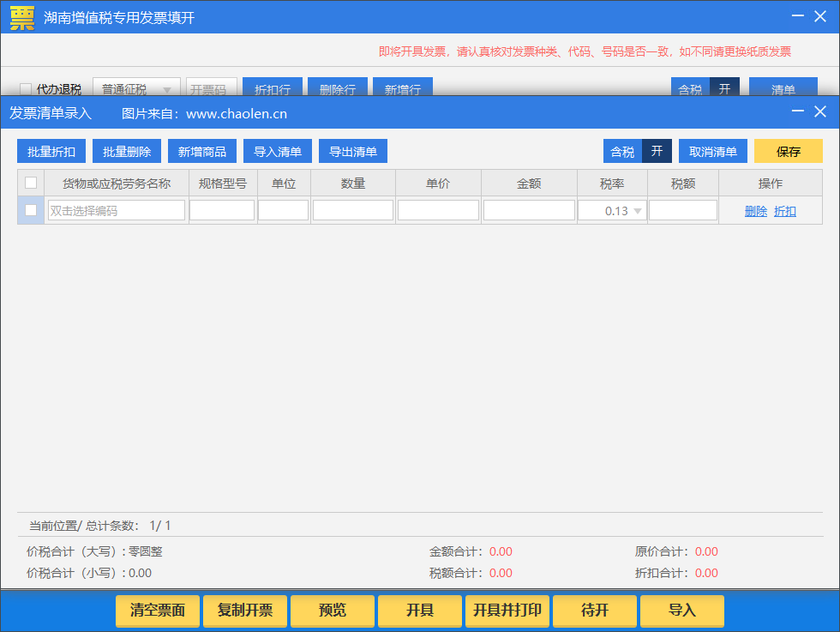Click the 税额 input cell
Image resolution: width=840 pixels, height=632 pixels.
pos(683,210)
